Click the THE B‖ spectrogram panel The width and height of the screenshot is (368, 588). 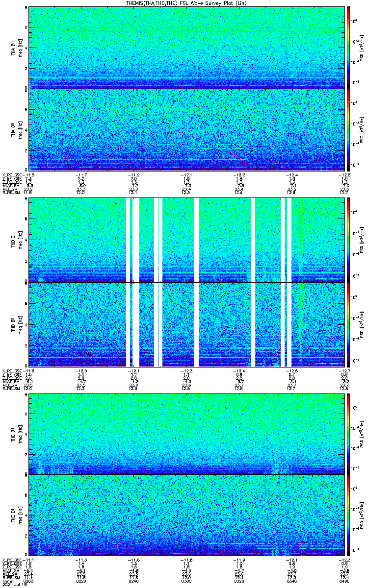tap(186, 515)
